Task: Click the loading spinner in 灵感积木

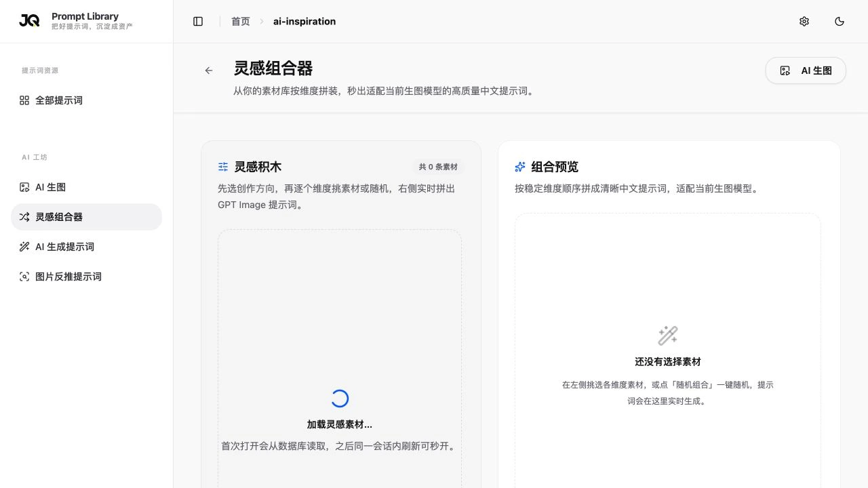Action: click(x=340, y=399)
